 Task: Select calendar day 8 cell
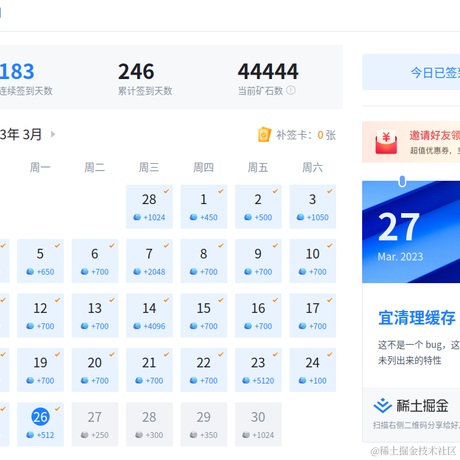click(204, 261)
